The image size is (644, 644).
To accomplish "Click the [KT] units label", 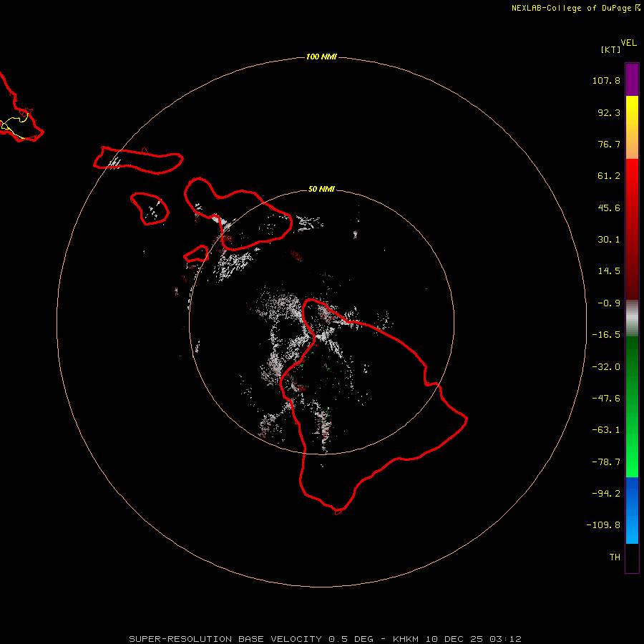I will pos(610,49).
